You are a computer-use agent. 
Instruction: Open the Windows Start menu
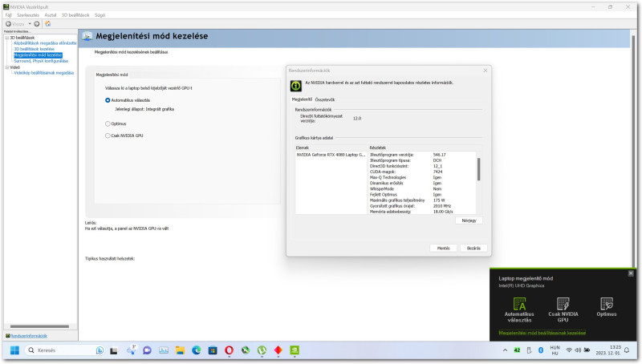tap(14, 350)
